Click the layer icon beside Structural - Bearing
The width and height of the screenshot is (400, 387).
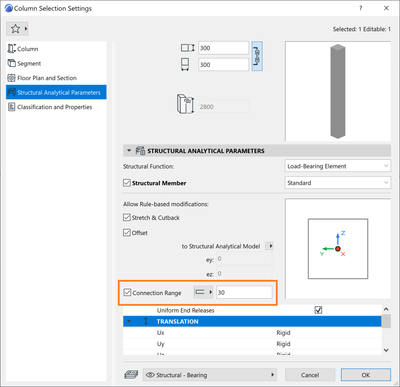click(x=131, y=375)
